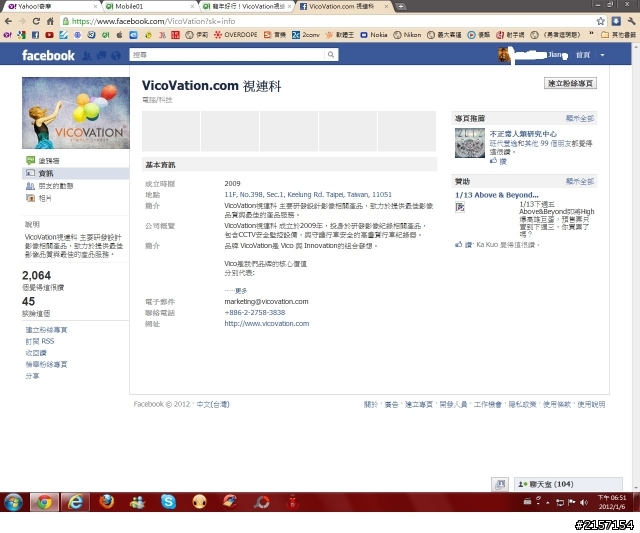The height and width of the screenshot is (533, 640).
Task: Open Facebook messages icon in header
Action: click(x=101, y=56)
